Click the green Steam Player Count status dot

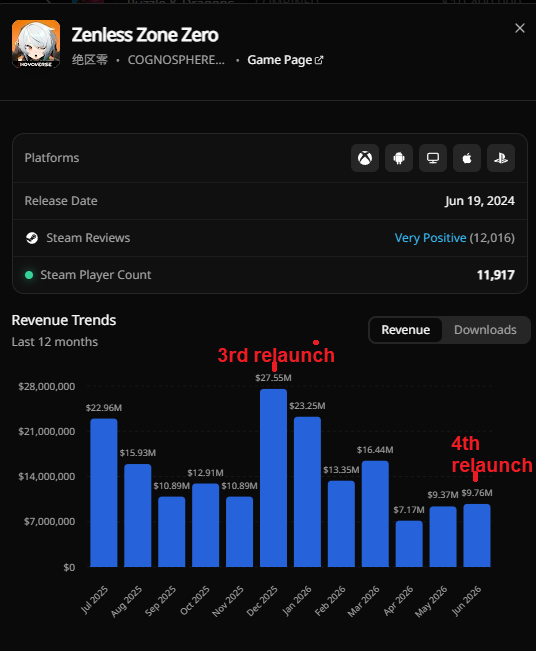tap(29, 275)
